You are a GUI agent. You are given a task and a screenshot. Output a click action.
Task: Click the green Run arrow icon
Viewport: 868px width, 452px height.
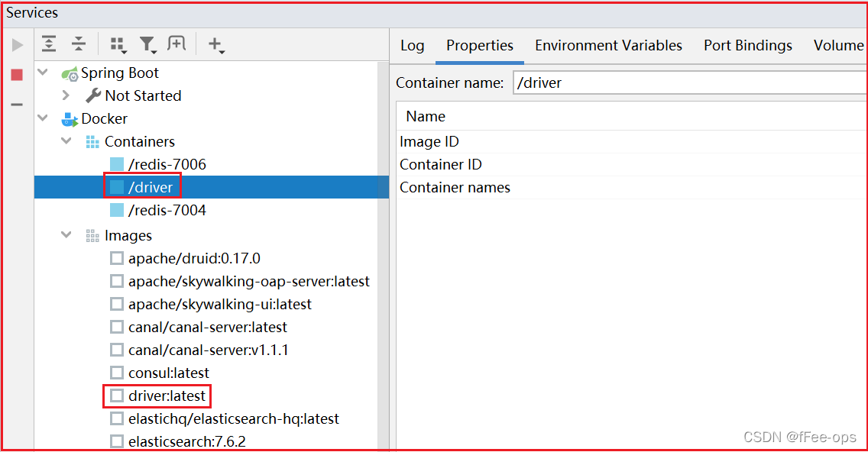(x=18, y=45)
